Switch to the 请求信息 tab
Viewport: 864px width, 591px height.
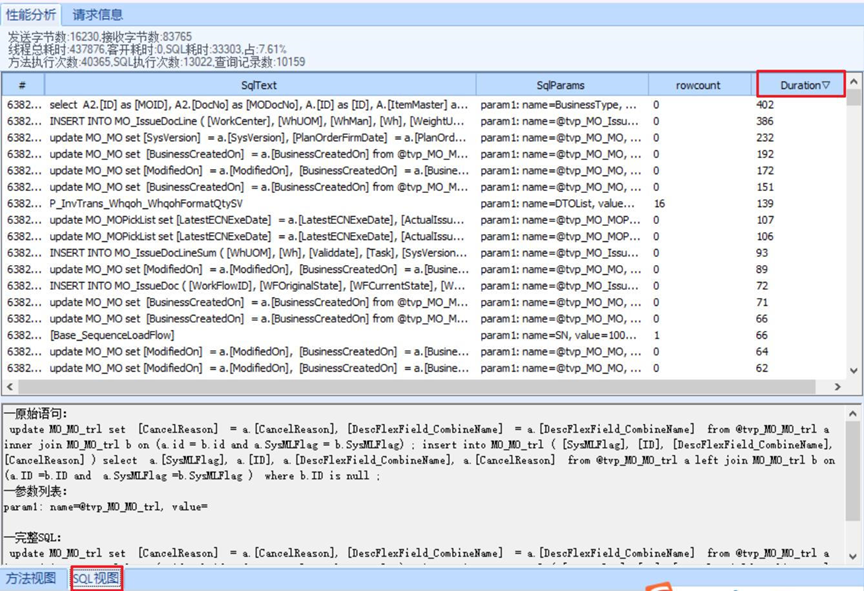pos(98,14)
